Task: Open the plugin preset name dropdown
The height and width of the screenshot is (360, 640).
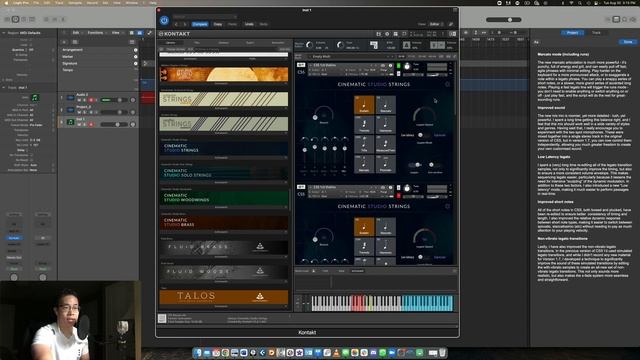Action: click(204, 17)
